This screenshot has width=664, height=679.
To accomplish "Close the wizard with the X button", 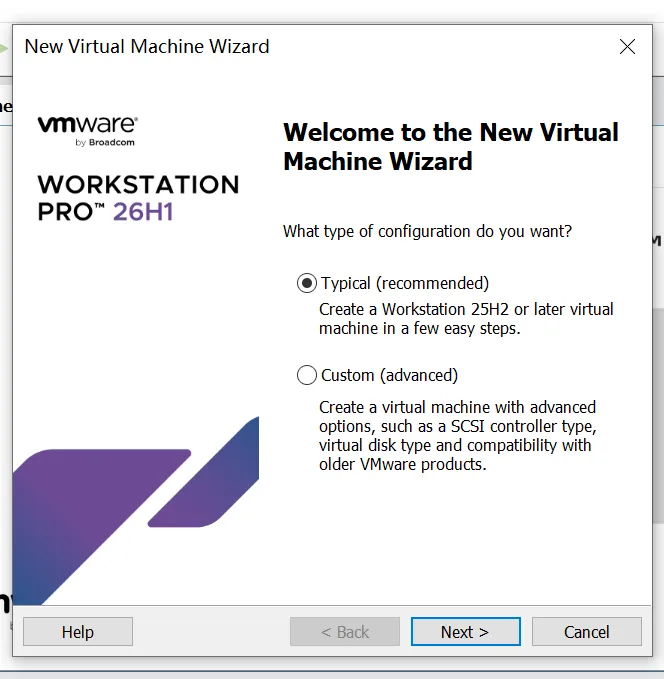I will pos(627,46).
